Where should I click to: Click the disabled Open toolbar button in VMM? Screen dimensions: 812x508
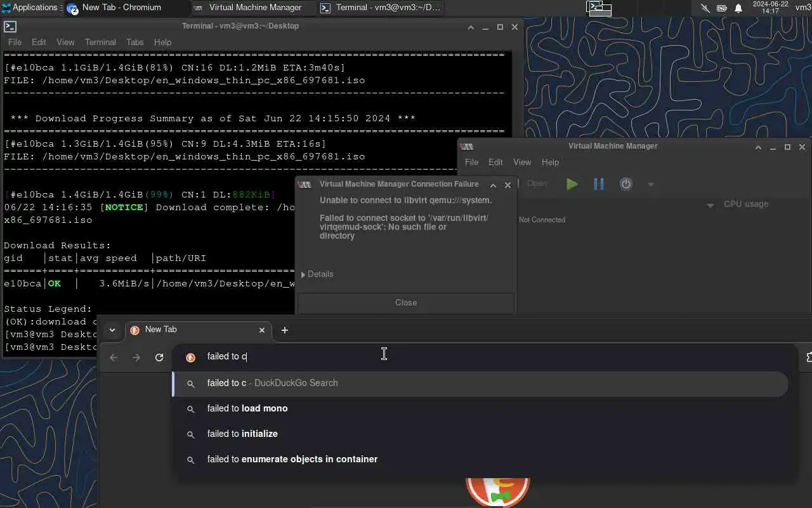[x=537, y=184]
